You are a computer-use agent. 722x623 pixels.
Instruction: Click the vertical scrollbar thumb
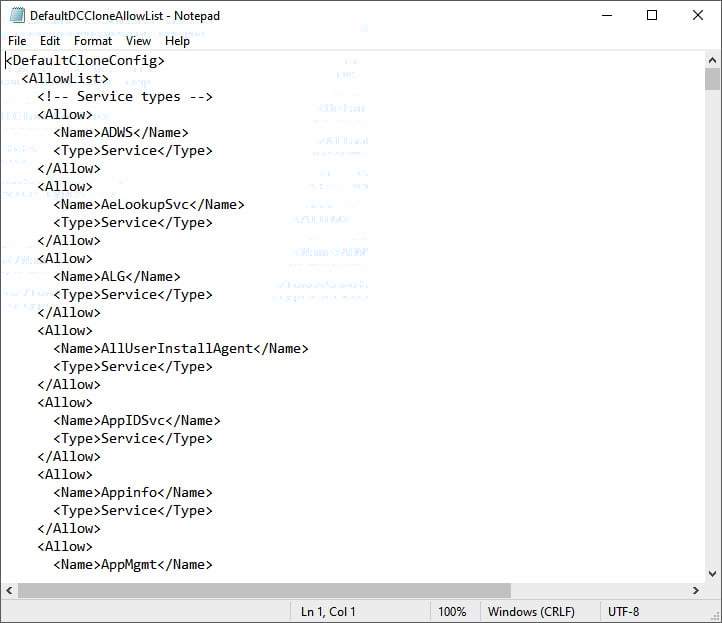pos(712,79)
